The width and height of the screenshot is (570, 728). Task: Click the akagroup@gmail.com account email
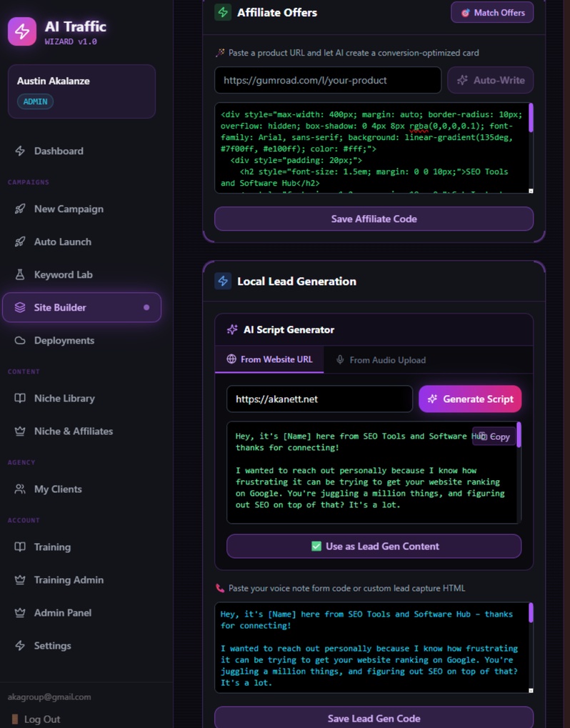point(49,697)
